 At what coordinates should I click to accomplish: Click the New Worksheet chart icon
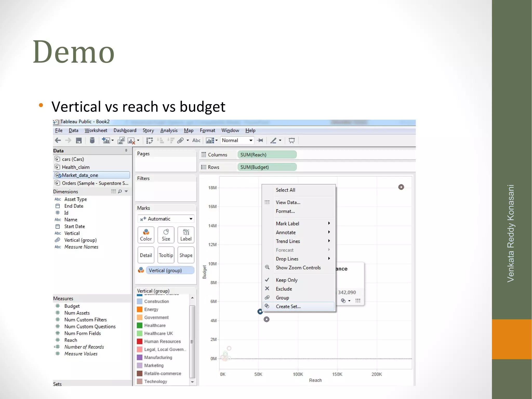pos(106,140)
